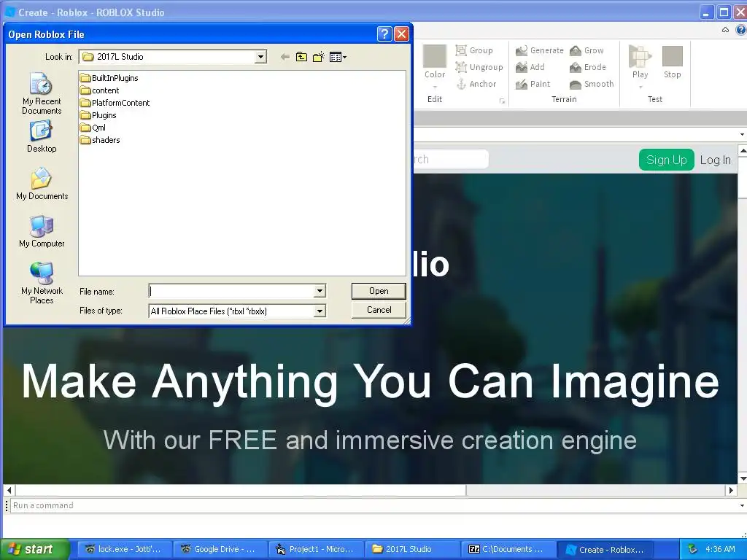Expand the Files of type dropdown
747x560 pixels.
click(x=320, y=311)
